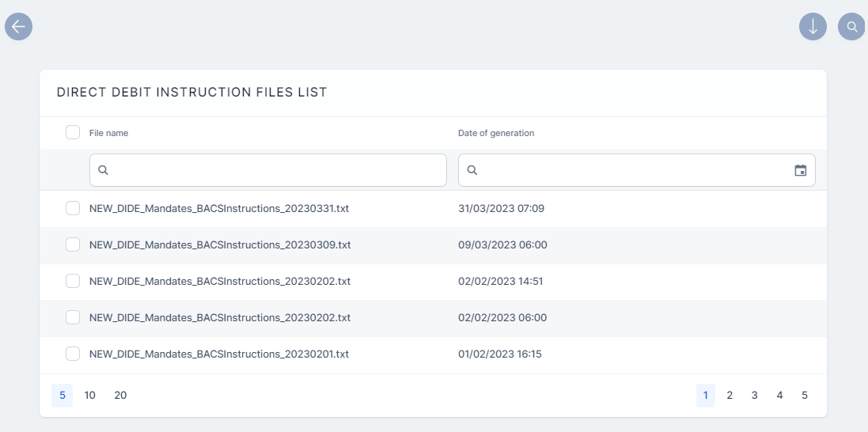
Task: Click the download arrow icon
Action: tap(813, 26)
